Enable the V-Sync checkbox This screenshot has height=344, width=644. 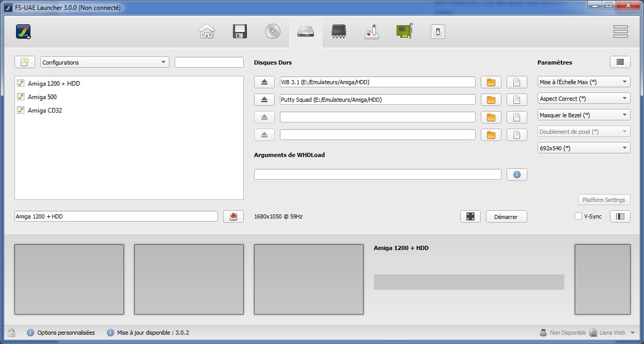point(578,216)
